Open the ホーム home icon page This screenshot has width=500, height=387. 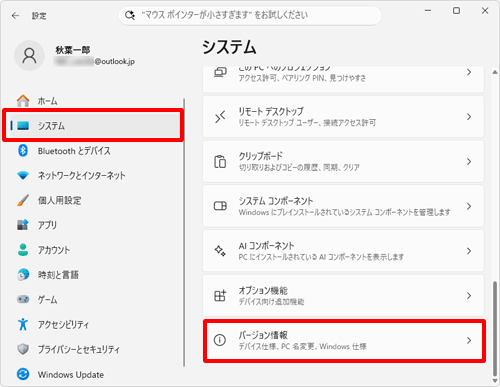(x=23, y=101)
